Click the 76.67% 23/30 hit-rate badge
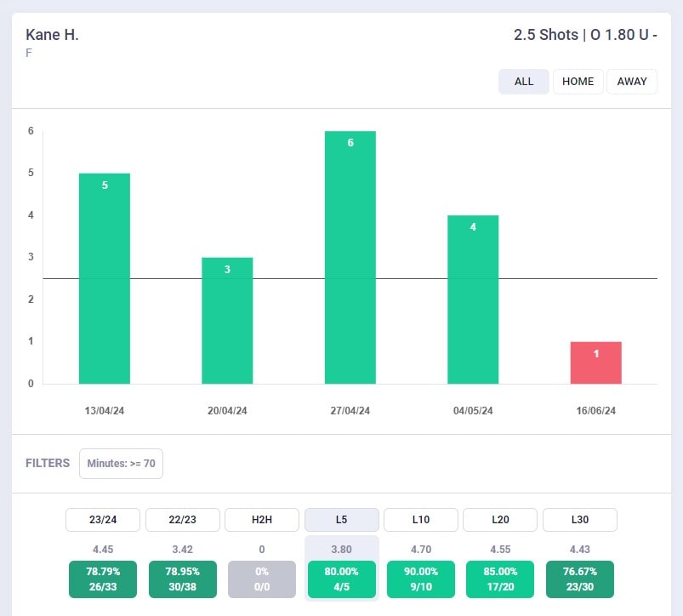The width and height of the screenshot is (683, 616). click(580, 579)
